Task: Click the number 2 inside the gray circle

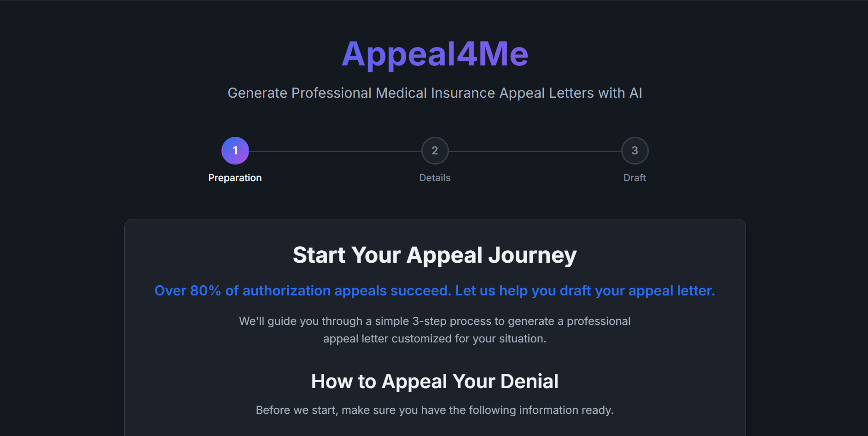Action: point(435,150)
